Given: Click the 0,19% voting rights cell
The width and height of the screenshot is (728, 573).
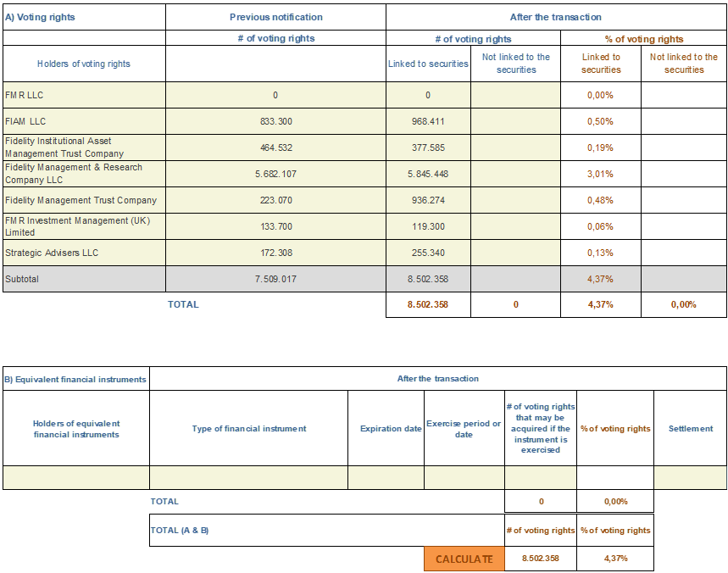Looking at the screenshot, I should pos(601,147).
